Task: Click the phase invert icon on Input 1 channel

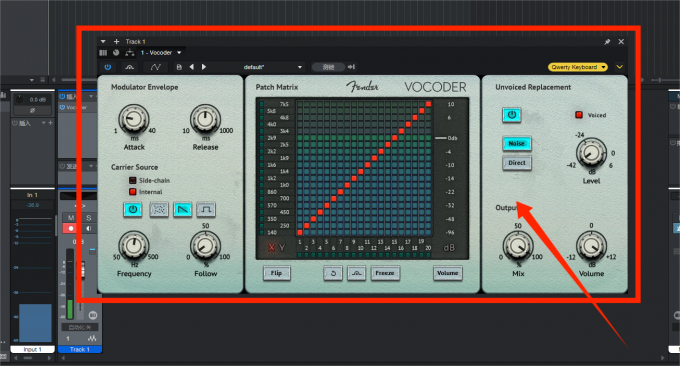Action: tap(33, 111)
